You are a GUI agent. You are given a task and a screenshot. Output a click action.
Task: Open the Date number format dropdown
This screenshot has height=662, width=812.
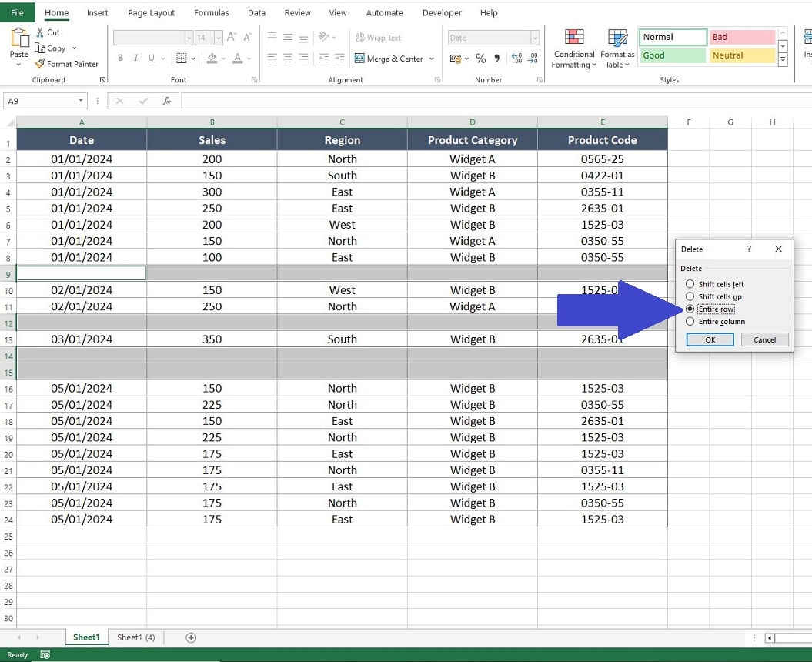535,38
